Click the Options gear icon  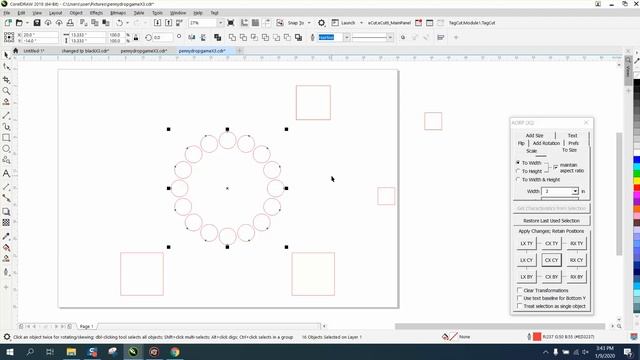[322, 23]
